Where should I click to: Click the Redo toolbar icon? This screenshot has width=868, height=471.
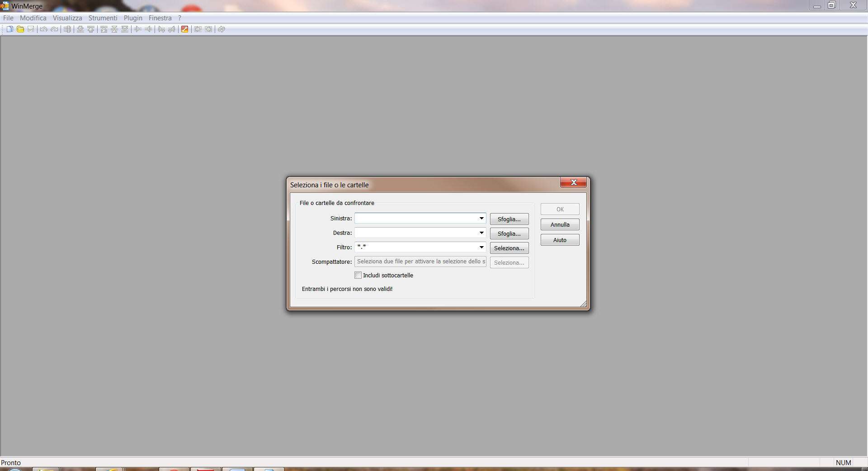point(54,29)
